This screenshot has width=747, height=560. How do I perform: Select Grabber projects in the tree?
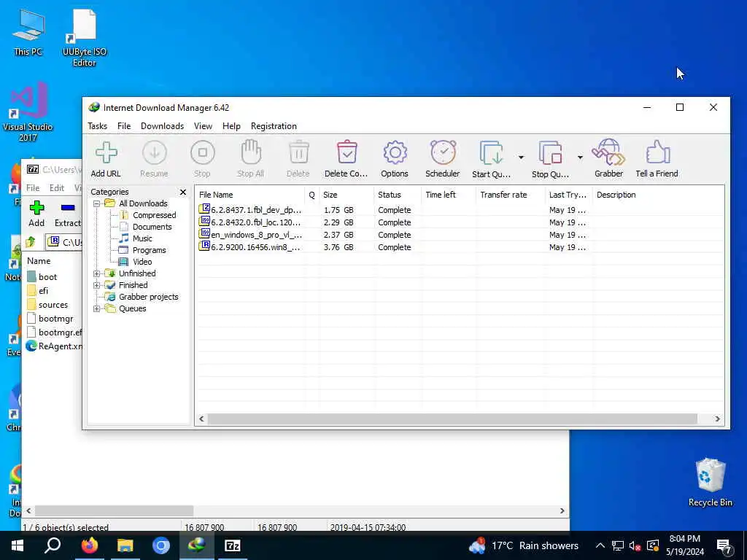tap(148, 297)
